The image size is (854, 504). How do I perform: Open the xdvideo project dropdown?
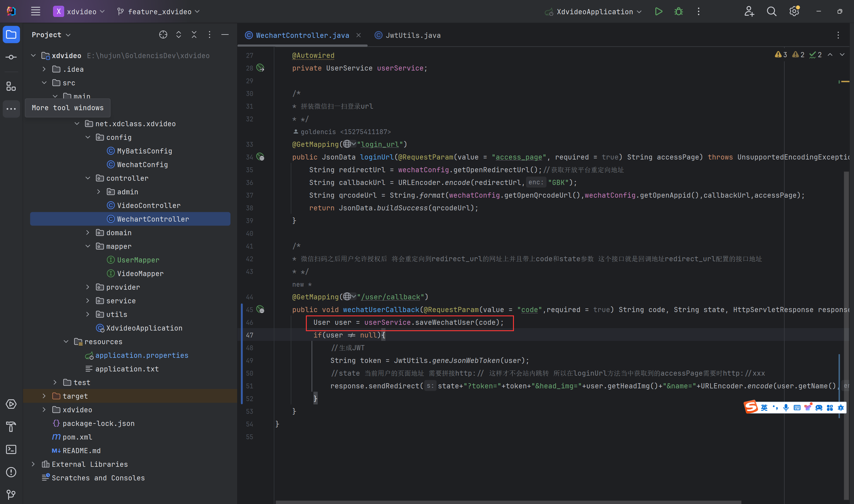click(x=79, y=12)
